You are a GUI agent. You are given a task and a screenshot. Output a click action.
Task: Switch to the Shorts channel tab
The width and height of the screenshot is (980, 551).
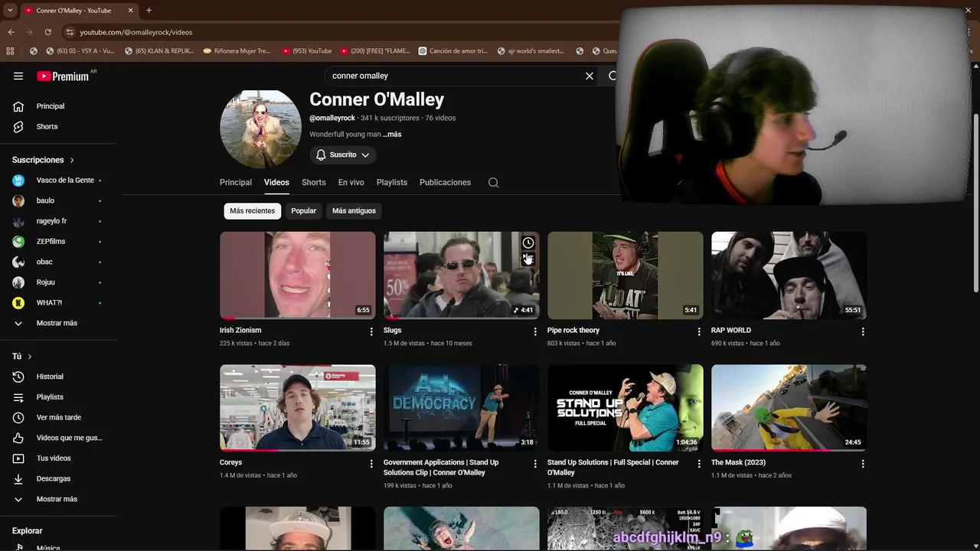pos(313,182)
